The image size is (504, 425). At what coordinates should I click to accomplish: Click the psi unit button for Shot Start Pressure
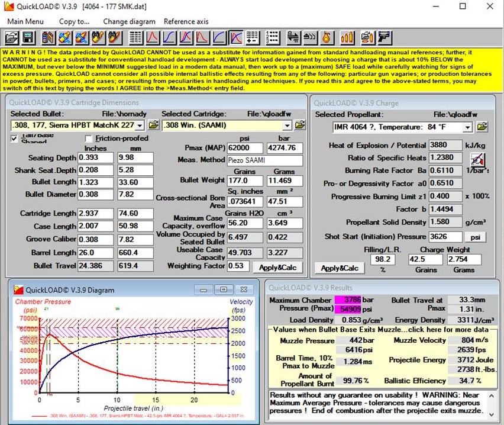[x=476, y=237]
